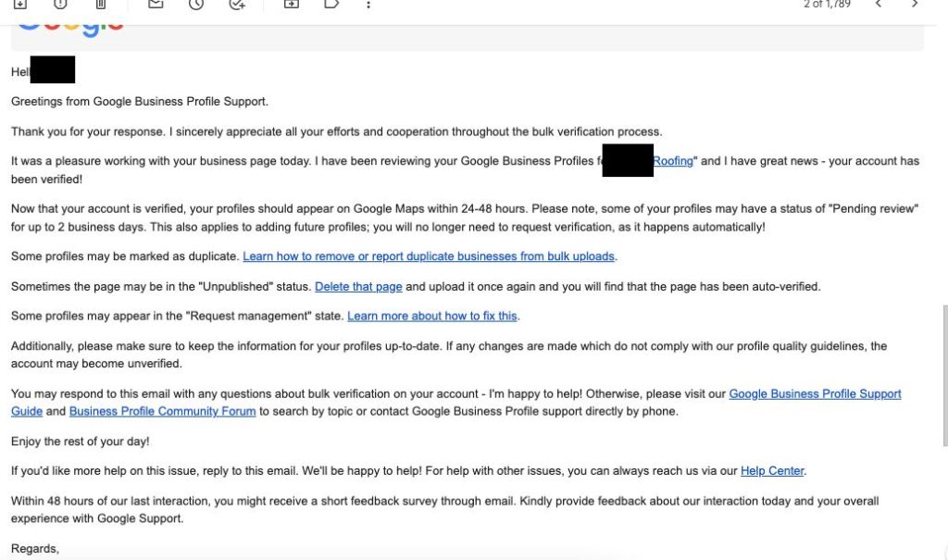Visit the Google Business Profile Support Guide link

pos(815,394)
